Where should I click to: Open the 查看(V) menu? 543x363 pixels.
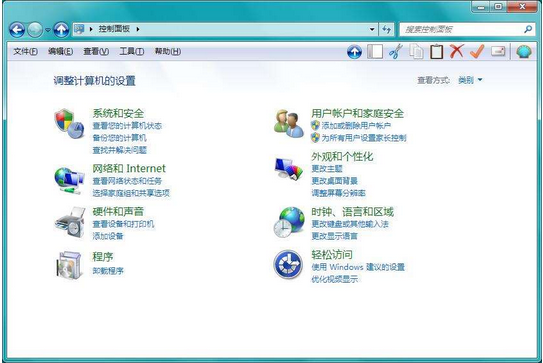[96, 52]
